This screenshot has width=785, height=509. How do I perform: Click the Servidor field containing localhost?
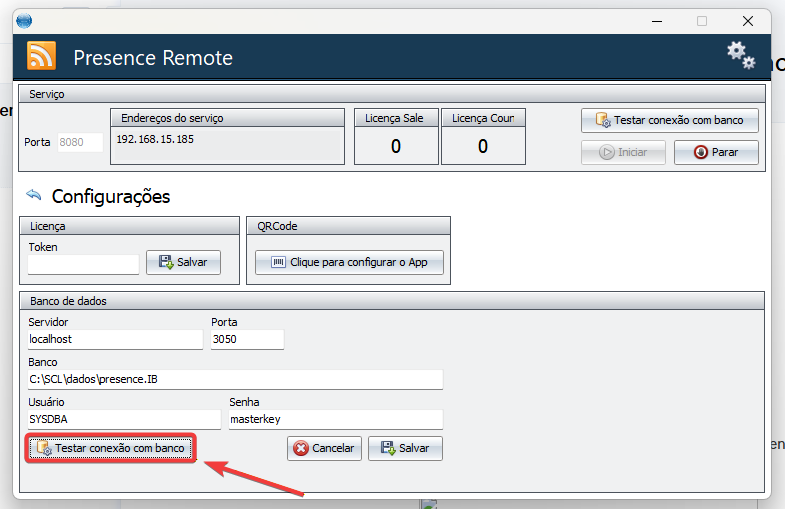(115, 340)
